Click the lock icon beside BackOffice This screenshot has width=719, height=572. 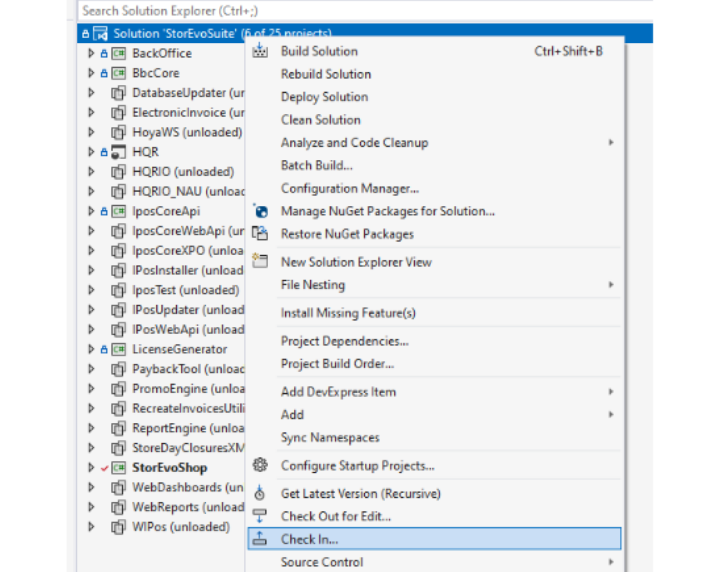tap(104, 54)
